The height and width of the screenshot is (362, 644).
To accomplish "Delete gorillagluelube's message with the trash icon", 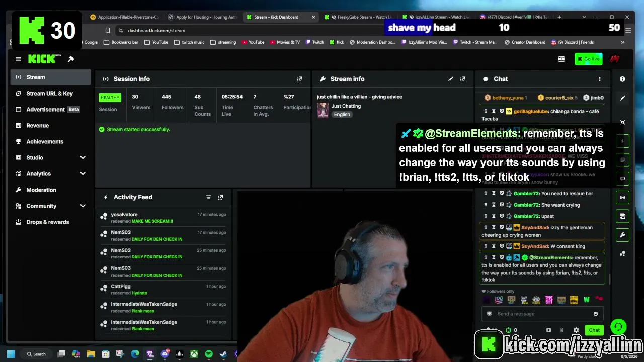I will [486, 111].
